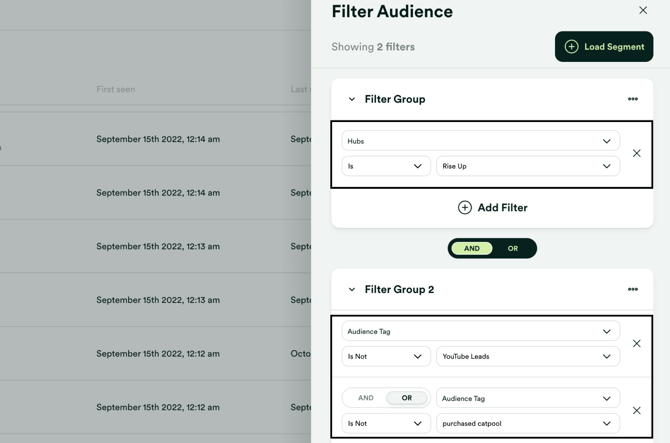Viewport: 670px width, 443px height.
Task: Remove the YouTube Leads filter row
Action: (637, 343)
